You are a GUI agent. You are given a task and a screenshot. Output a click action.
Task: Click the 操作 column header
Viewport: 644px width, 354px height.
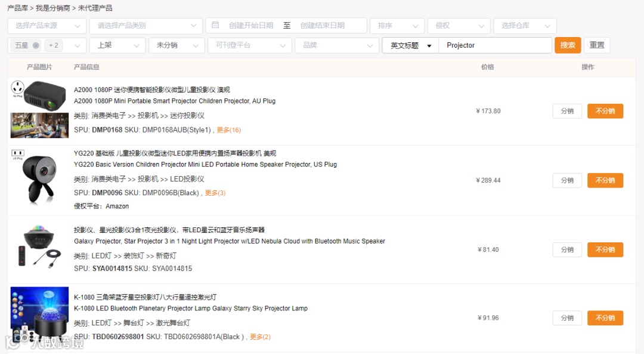pyautogui.click(x=588, y=67)
